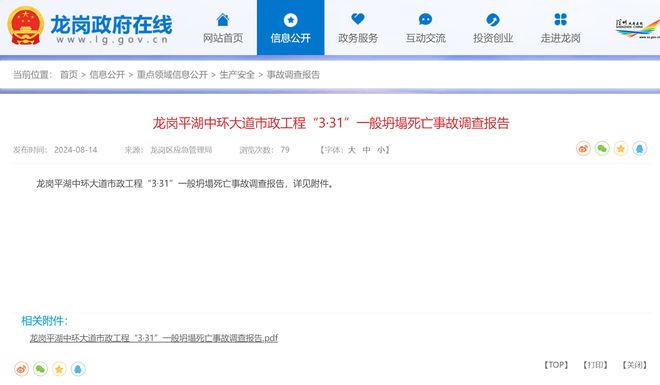The height and width of the screenshot is (385, 660).
Task: Click bottom star favorite share icon
Action: tap(59, 369)
